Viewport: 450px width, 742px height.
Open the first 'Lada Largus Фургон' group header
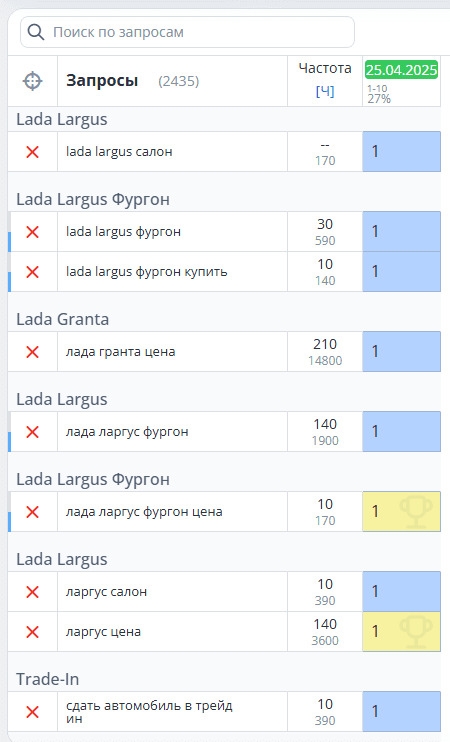(x=93, y=200)
